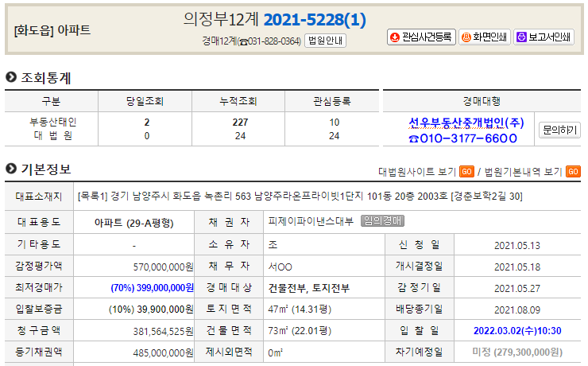This screenshot has height=366, width=588.
Task: Click the 배당종기일 date 2021.08.09
Action: pos(517,310)
